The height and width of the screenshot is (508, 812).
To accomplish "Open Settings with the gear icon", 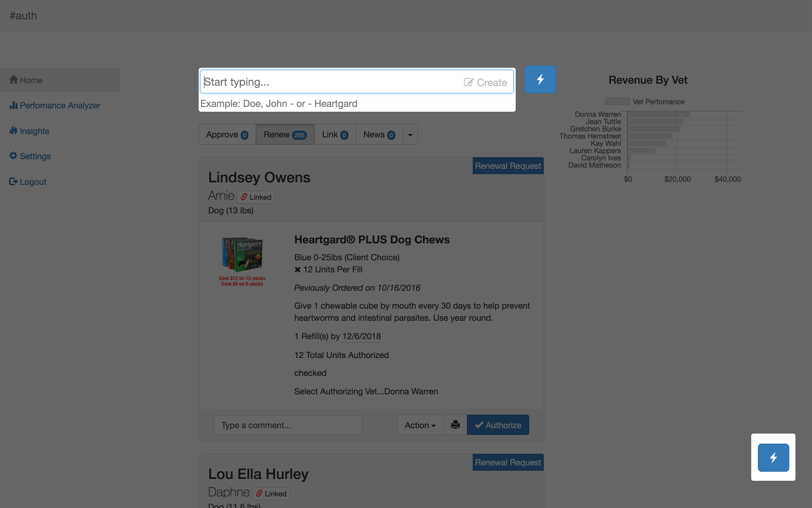I will (x=30, y=156).
